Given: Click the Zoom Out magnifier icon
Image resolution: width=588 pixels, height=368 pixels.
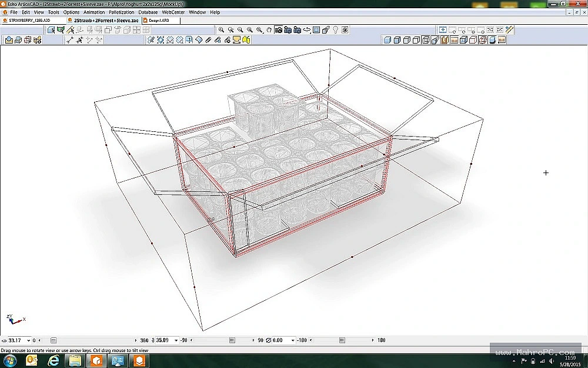Looking at the screenshot, I should [x=240, y=29].
